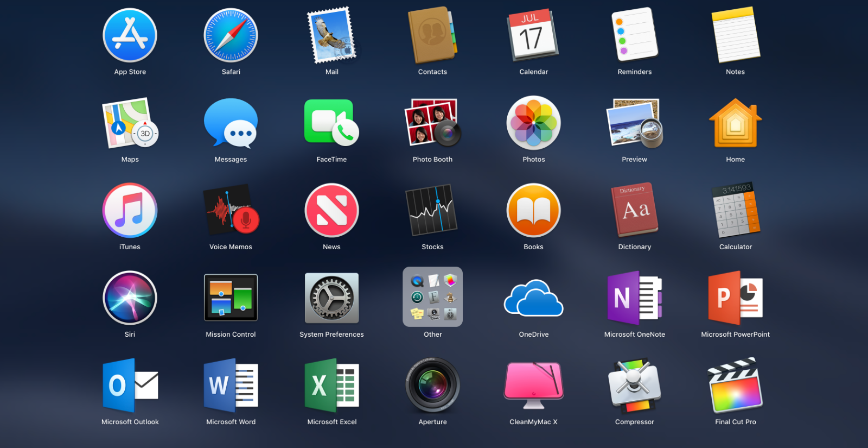Open the Dictionary app
Viewport: 868px width, 448px height.
point(634,210)
